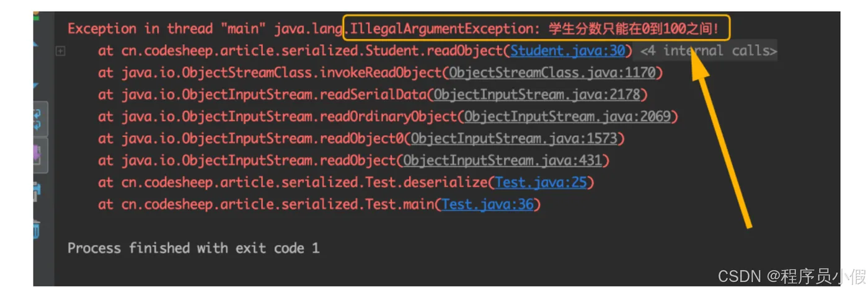The height and width of the screenshot is (292, 868).
Task: Click the highlighted IllegalArgumentException message
Action: tap(537, 28)
